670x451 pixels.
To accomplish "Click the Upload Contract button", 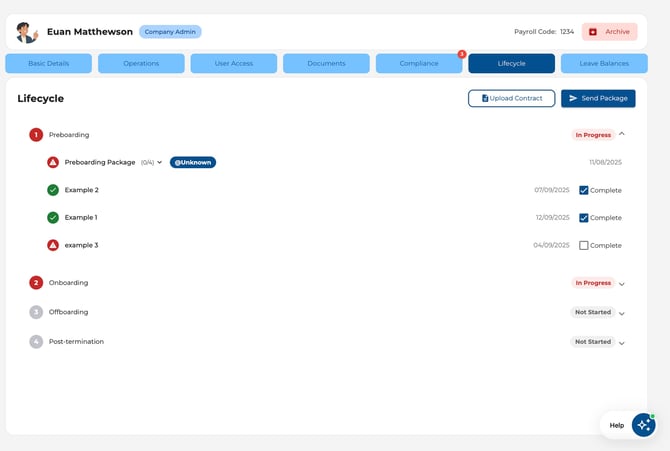I will pos(511,98).
